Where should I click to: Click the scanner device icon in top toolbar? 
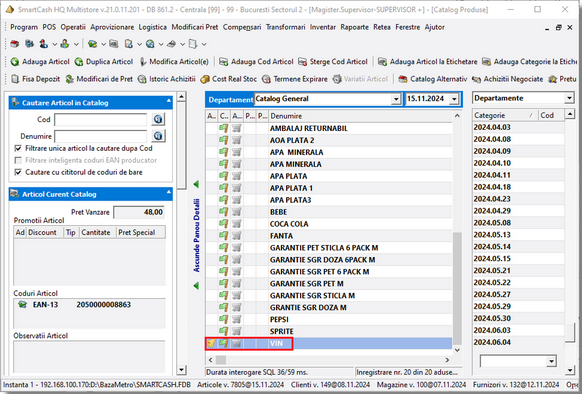click(171, 44)
